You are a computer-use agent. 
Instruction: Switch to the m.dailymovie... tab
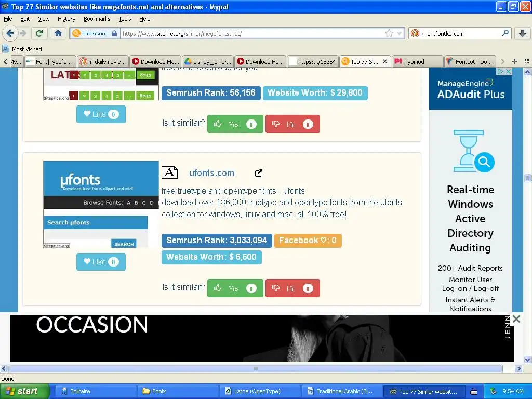pyautogui.click(x=103, y=61)
